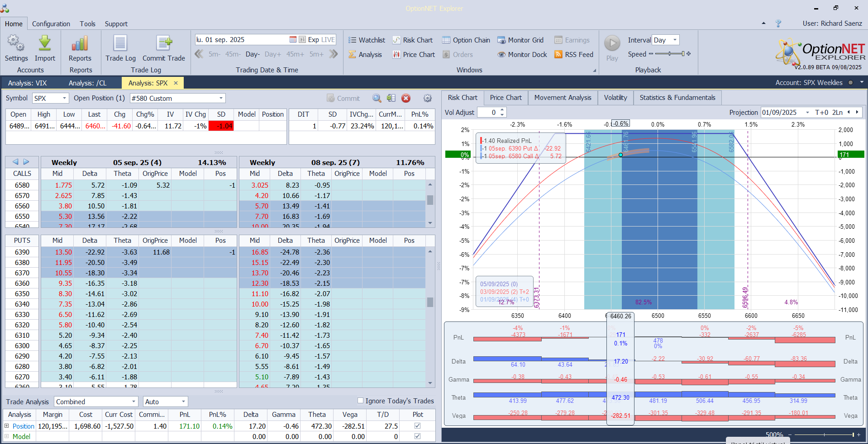Click the help question mark icon
The height and width of the screenshot is (444, 868).
point(778,24)
